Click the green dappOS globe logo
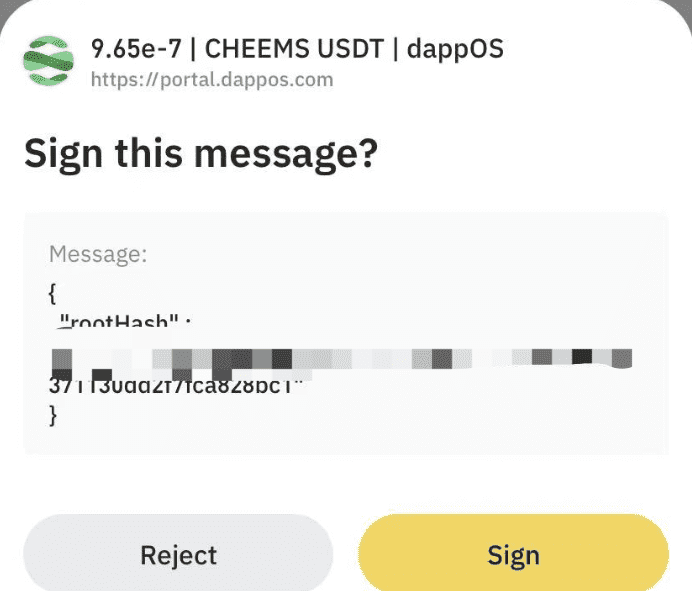 49,60
